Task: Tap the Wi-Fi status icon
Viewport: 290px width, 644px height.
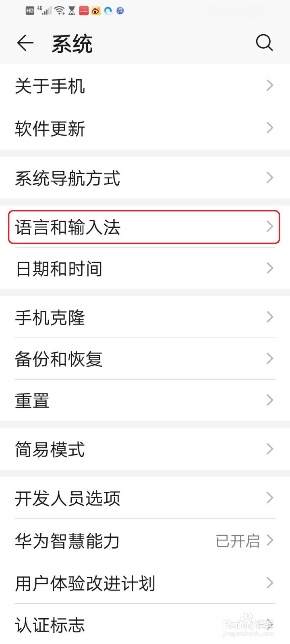Action: pos(60,10)
